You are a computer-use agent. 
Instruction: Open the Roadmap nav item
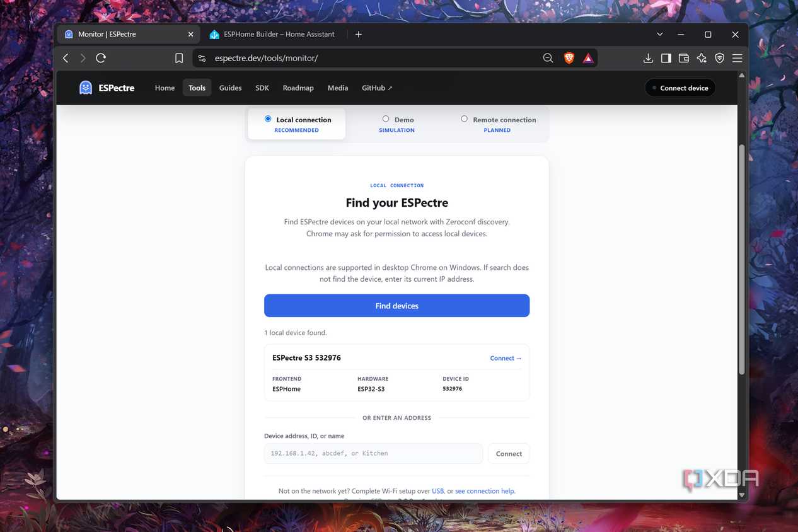(298, 88)
